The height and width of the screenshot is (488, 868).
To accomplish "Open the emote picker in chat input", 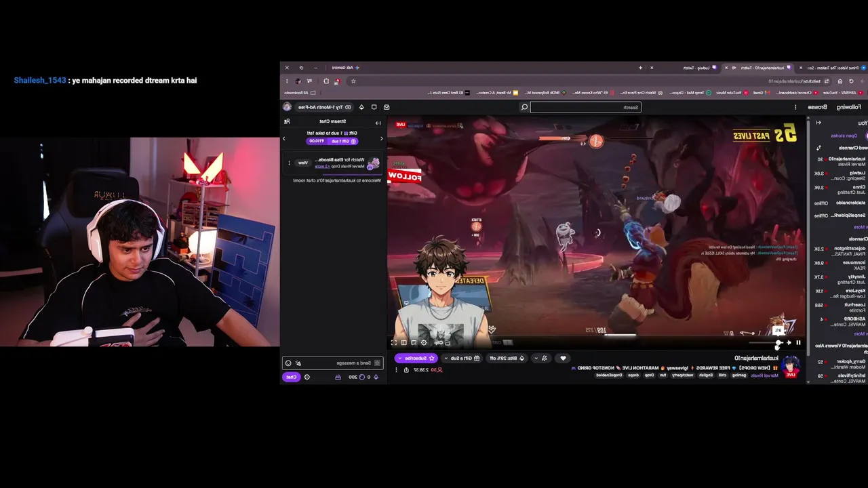I will pos(288,363).
